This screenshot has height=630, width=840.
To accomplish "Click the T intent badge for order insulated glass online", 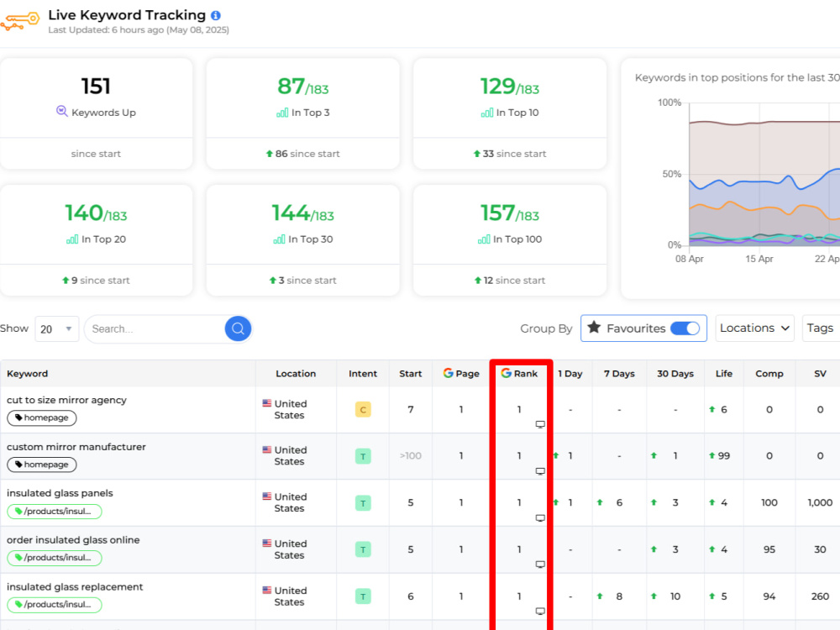I will (x=363, y=549).
